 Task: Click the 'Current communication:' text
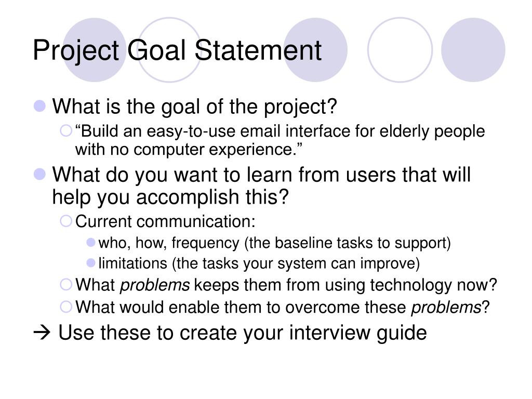click(x=165, y=221)
